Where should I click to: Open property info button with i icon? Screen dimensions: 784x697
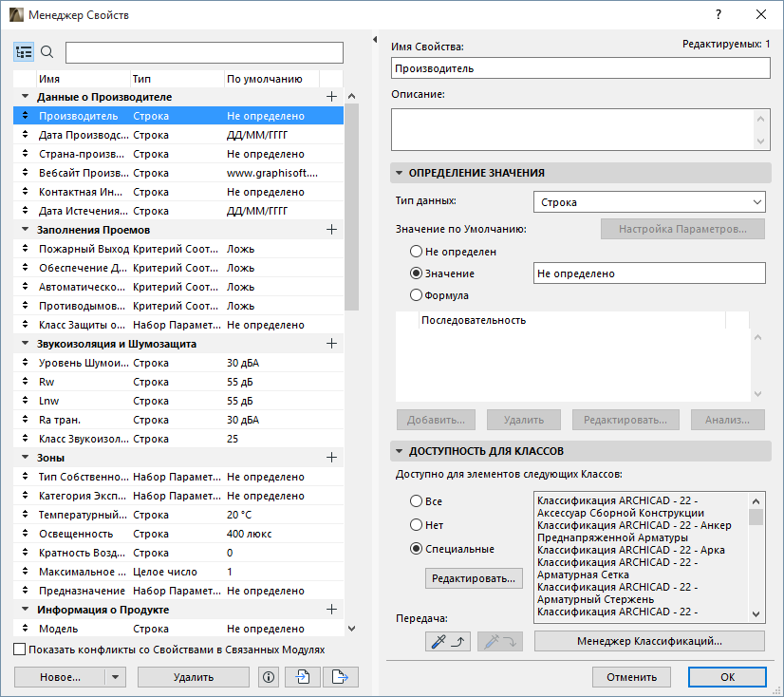pyautogui.click(x=269, y=677)
